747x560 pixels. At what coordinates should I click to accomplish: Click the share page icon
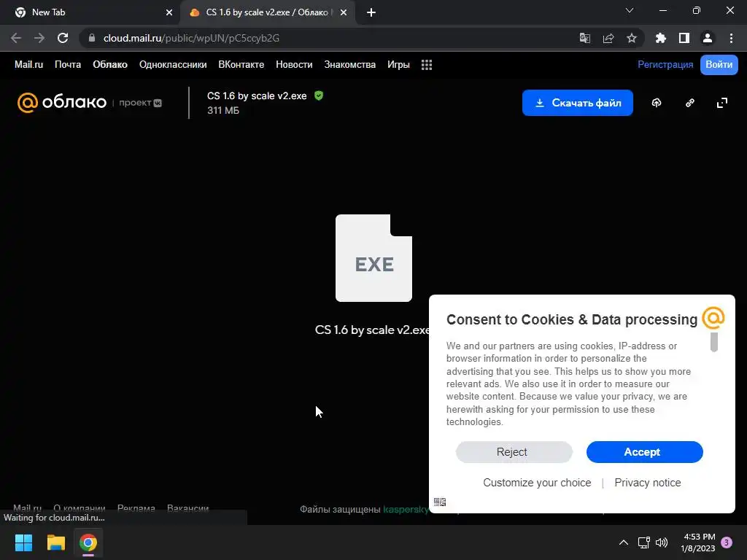click(608, 38)
